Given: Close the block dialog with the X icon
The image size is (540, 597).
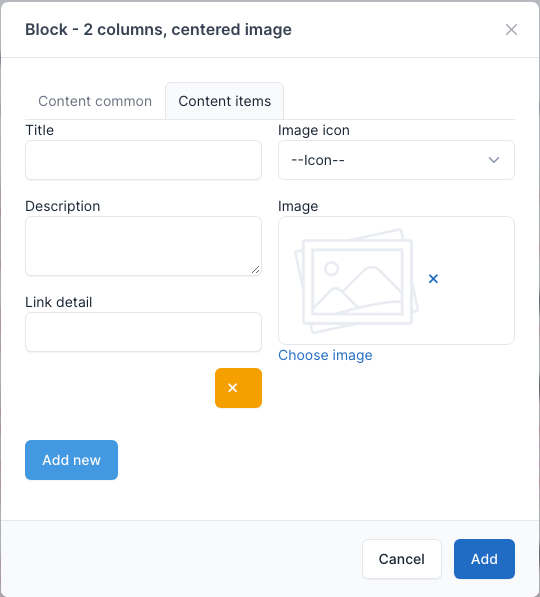Looking at the screenshot, I should coord(511,29).
